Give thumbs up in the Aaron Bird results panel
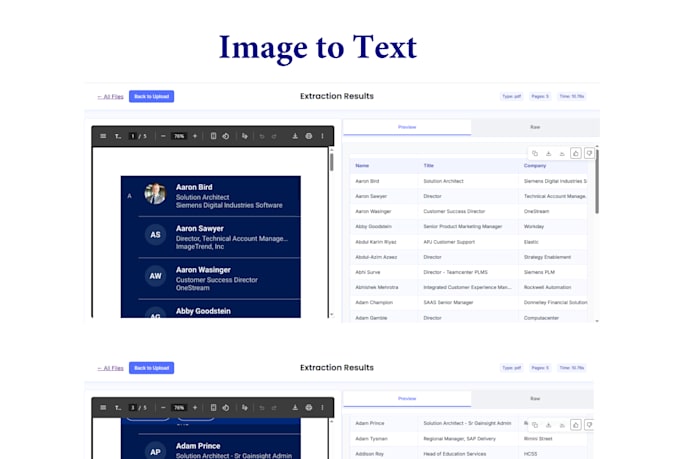This screenshot has height=459, width=680. (x=576, y=153)
